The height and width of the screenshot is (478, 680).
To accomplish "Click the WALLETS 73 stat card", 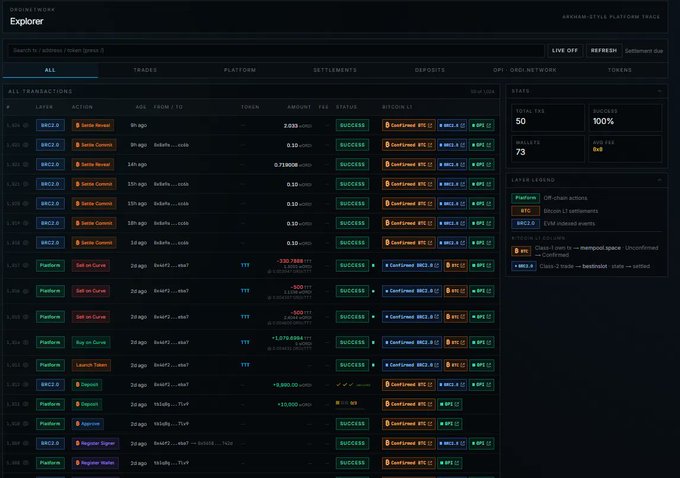I will click(548, 149).
